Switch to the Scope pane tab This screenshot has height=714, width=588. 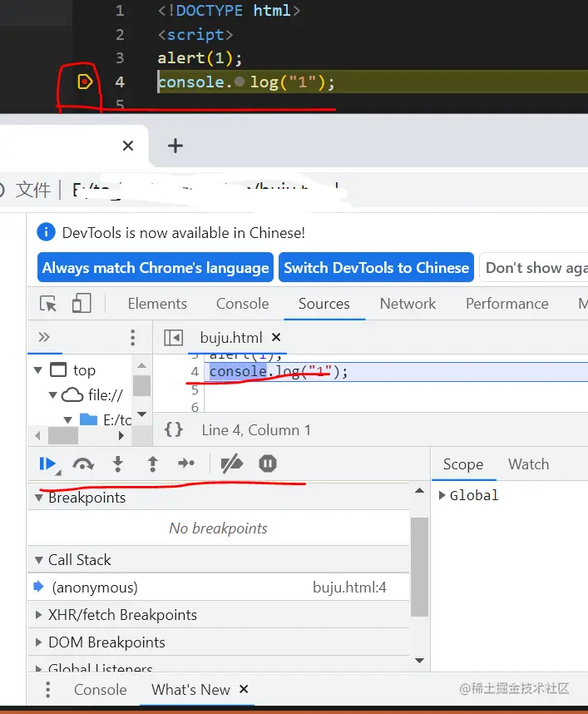463,464
